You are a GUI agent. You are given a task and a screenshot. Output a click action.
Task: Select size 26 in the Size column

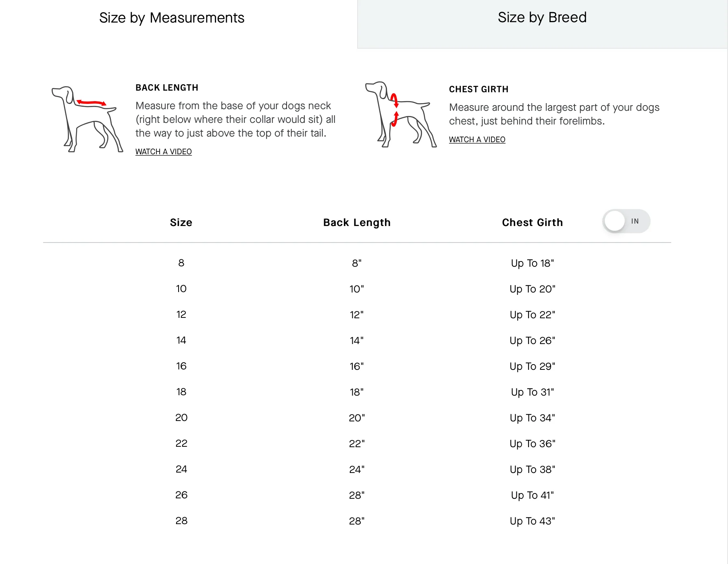181,495
